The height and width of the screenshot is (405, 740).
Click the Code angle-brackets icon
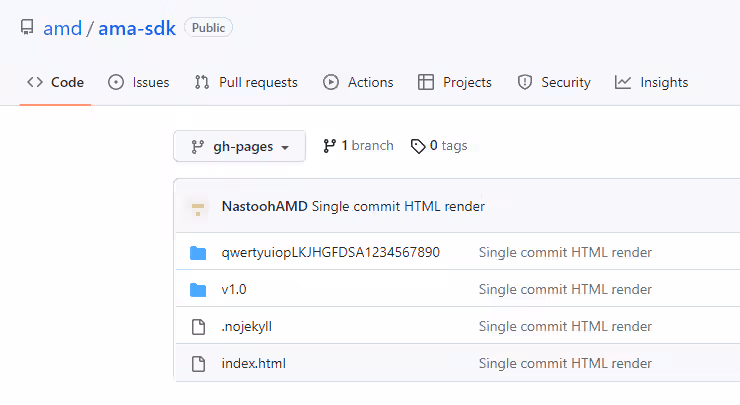[35, 82]
